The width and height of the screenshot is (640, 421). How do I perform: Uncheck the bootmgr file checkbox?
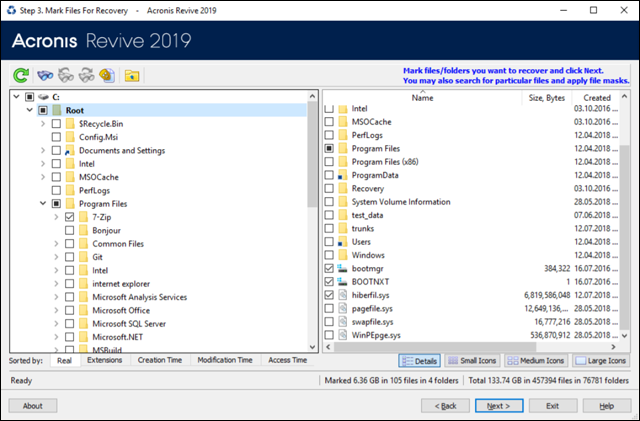tap(329, 268)
